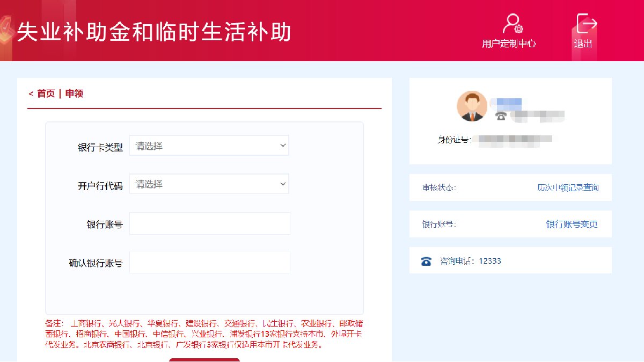The height and width of the screenshot is (362, 644).
Task: Focus the 银行账号 input field
Action: coord(209,223)
